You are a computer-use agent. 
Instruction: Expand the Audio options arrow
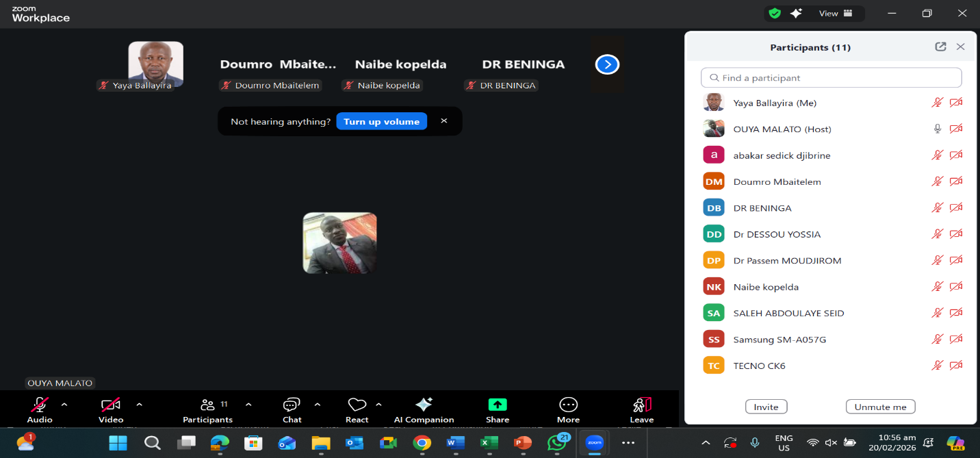64,405
